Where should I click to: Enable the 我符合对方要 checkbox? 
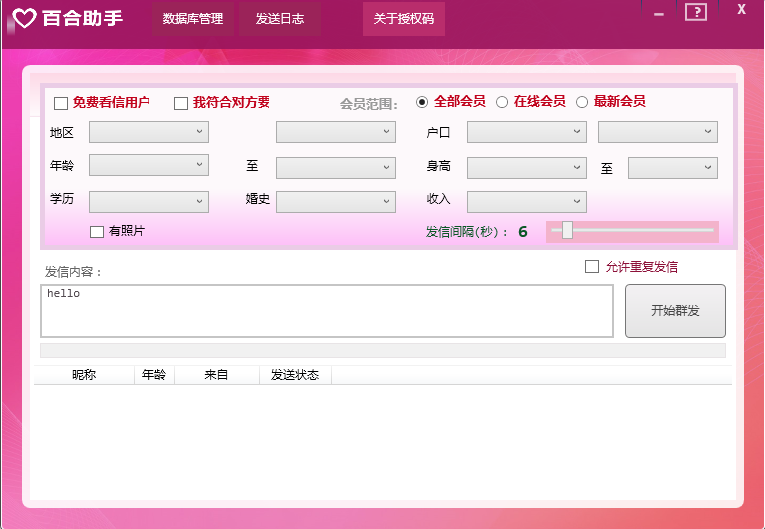[x=181, y=103]
